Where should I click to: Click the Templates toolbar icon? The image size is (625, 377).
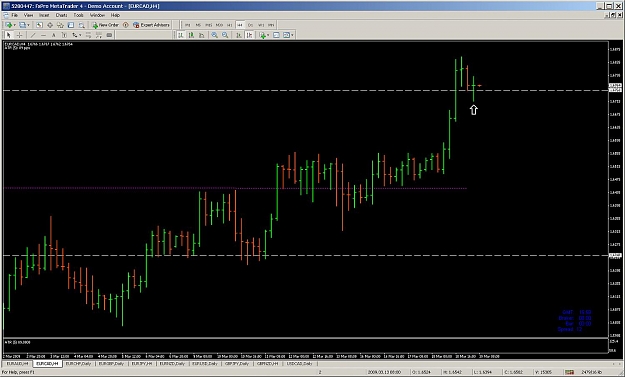click(x=286, y=35)
